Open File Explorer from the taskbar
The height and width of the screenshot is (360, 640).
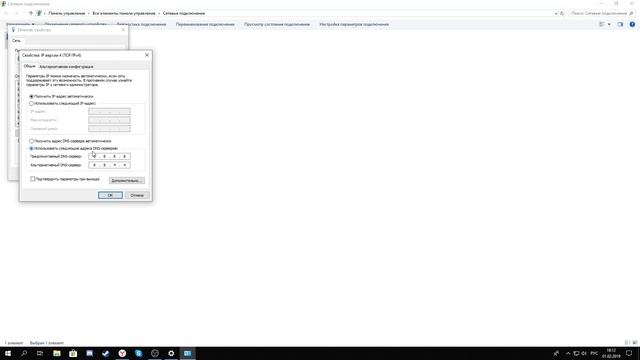tap(57, 353)
